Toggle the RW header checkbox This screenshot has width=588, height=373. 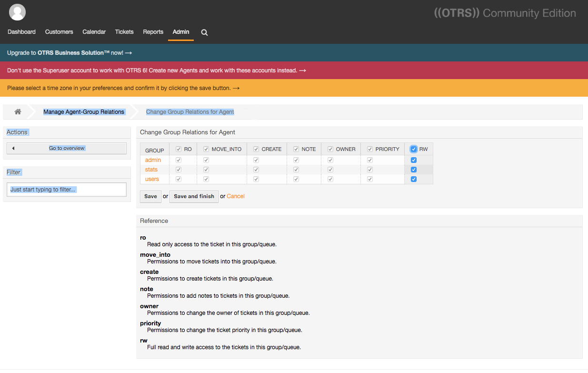(414, 149)
